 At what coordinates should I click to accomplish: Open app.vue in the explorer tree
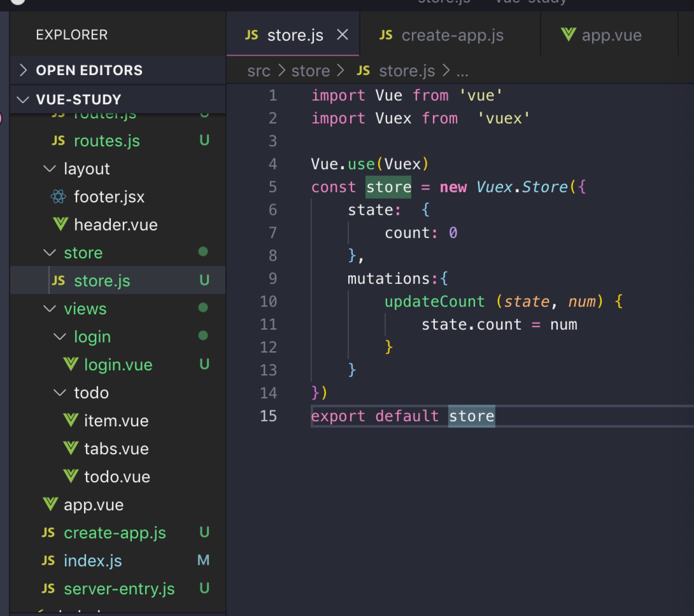coord(118,505)
